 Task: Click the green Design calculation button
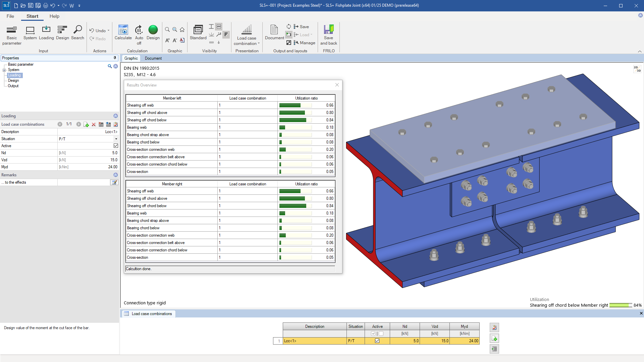point(153,33)
